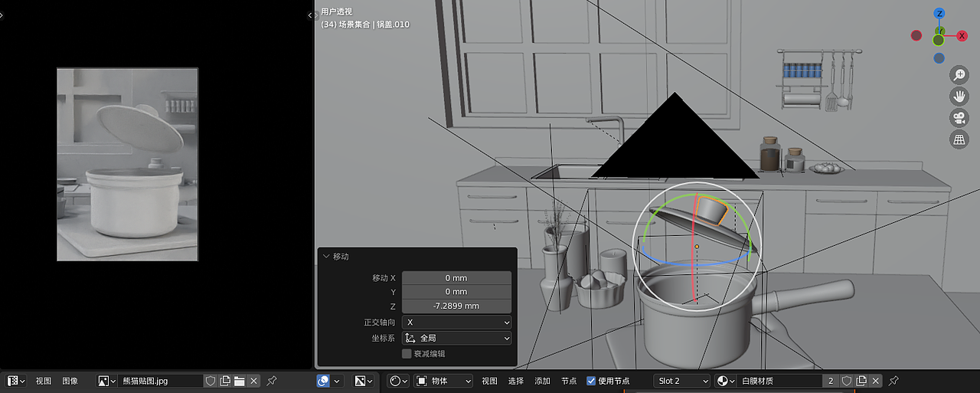This screenshot has width=980, height=393.
Task: Open the 正交轴向 X dropdown
Action: pos(457,323)
